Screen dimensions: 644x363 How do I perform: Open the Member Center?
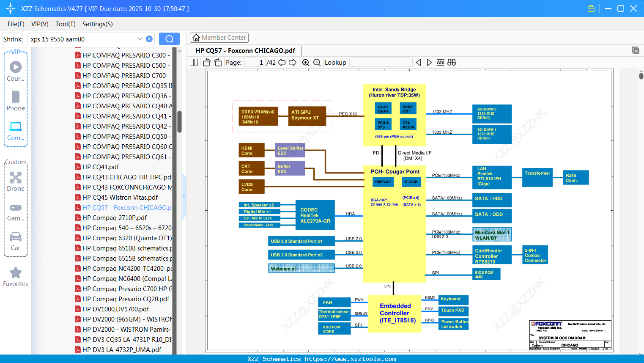[x=219, y=38]
